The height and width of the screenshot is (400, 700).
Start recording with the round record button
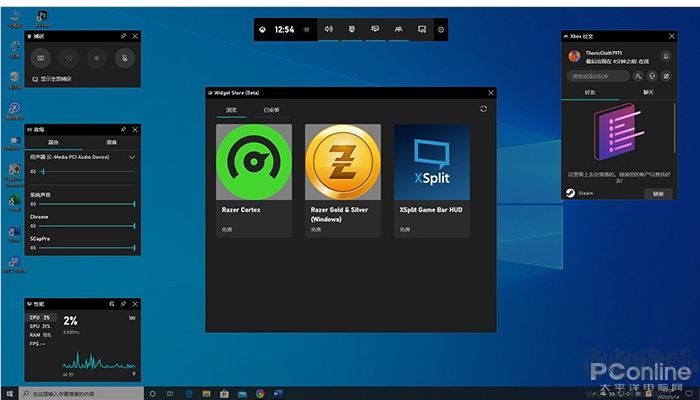coord(96,58)
